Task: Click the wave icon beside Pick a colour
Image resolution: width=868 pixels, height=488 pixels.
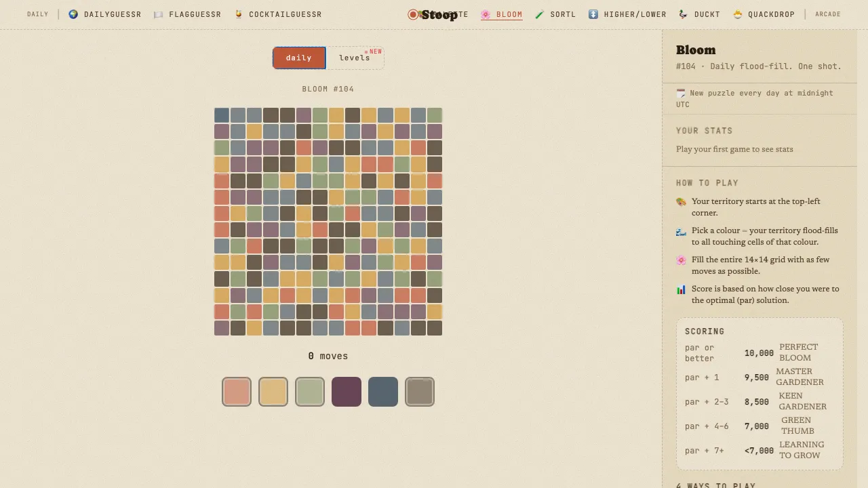Action: [x=681, y=231]
